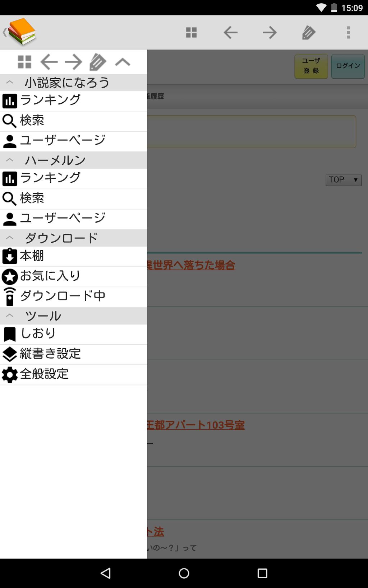This screenshot has height=588, width=368.
Task: Tap the up chevron in the drawer toolbar
Action: pyautogui.click(x=123, y=62)
